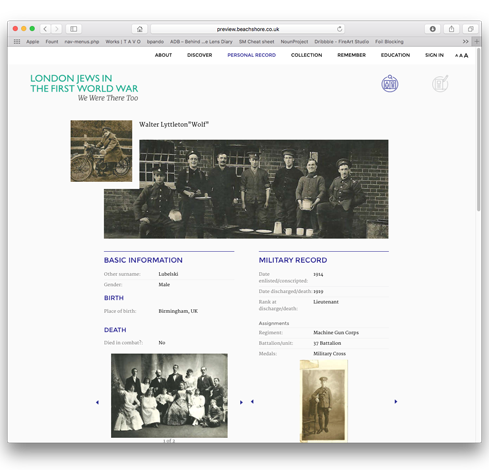Open the ABOUT menu item
The height and width of the screenshot is (470, 489).
coord(163,55)
